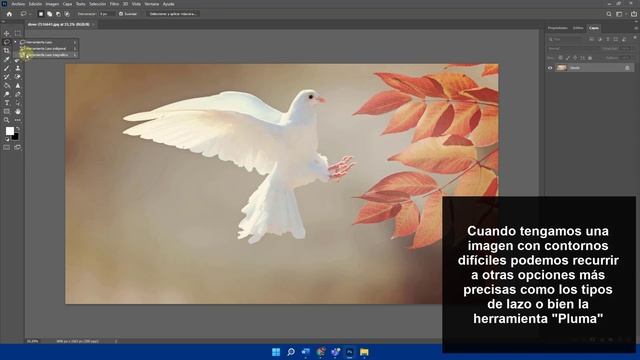Select the Eyedropper tool

point(7,60)
